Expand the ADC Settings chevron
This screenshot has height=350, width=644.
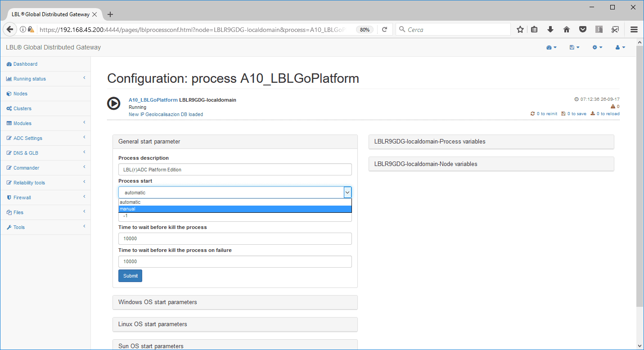[84, 138]
